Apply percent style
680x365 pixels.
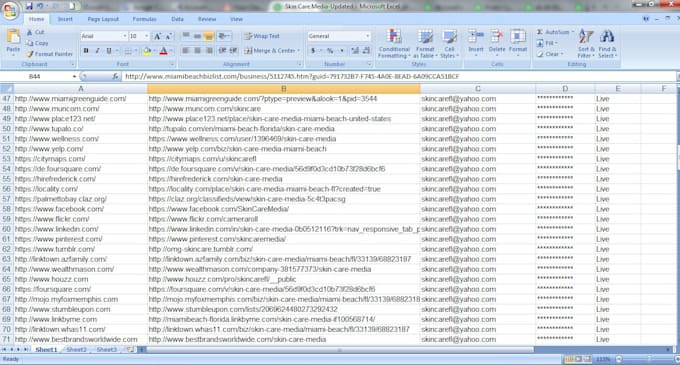click(x=330, y=51)
